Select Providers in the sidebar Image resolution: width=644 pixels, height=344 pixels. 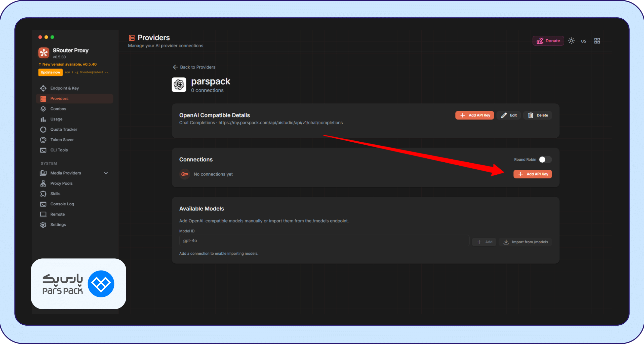click(x=74, y=98)
